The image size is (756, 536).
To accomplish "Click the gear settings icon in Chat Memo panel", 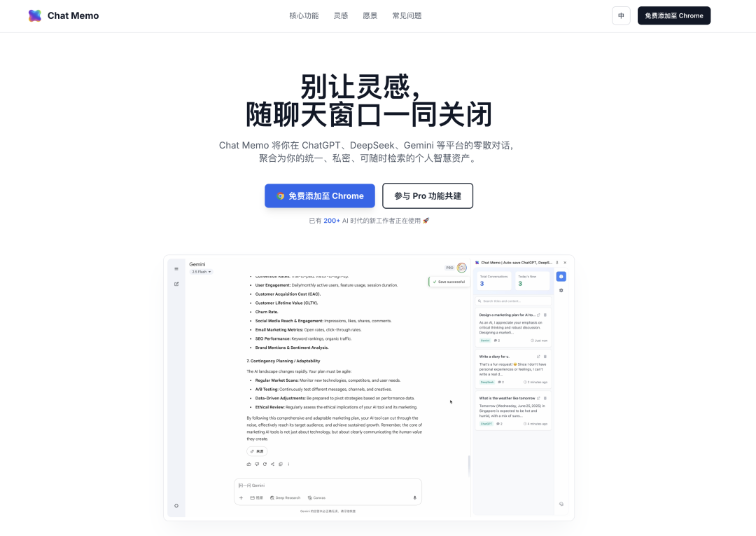I will (x=561, y=291).
